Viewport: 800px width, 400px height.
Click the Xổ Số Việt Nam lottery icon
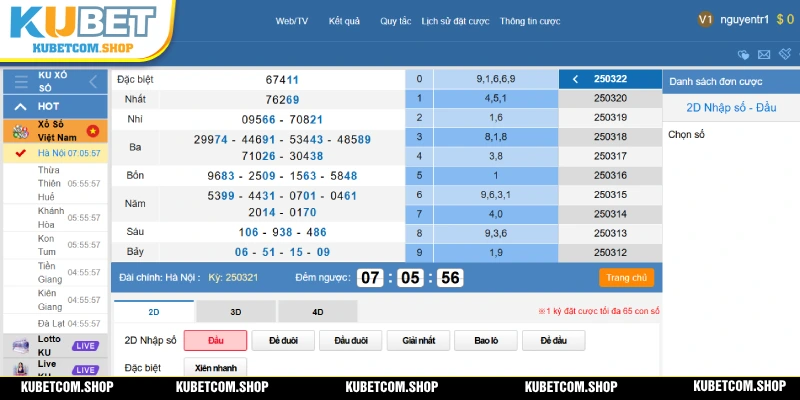pos(20,131)
